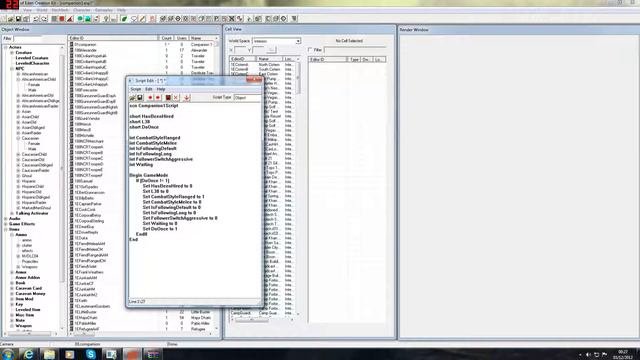The image size is (640, 360).
Task: Collapse the Caucasian tree node
Action: pos(18,138)
